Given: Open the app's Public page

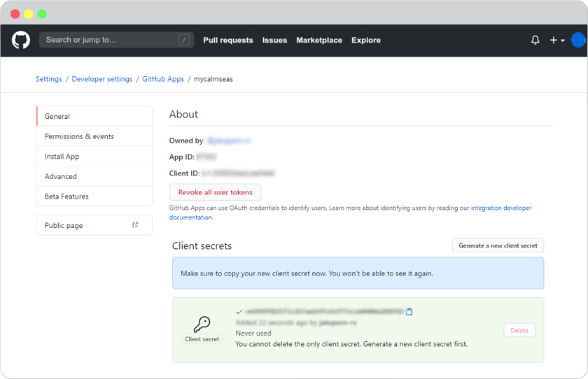Looking at the screenshot, I should (x=94, y=225).
